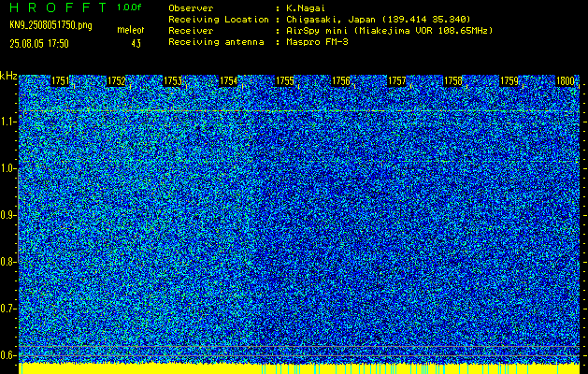
Task: Click the Receiving Location value Chigasaki, Japan
Action: click(x=379, y=19)
